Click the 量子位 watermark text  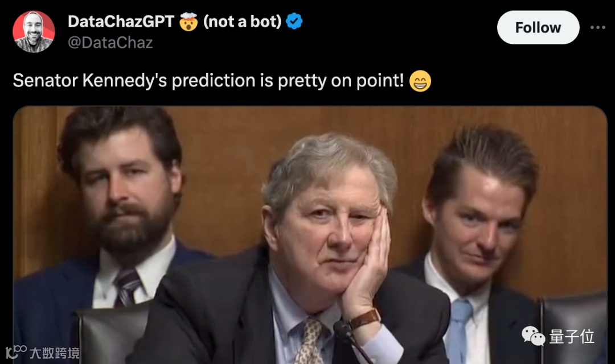tap(572, 337)
